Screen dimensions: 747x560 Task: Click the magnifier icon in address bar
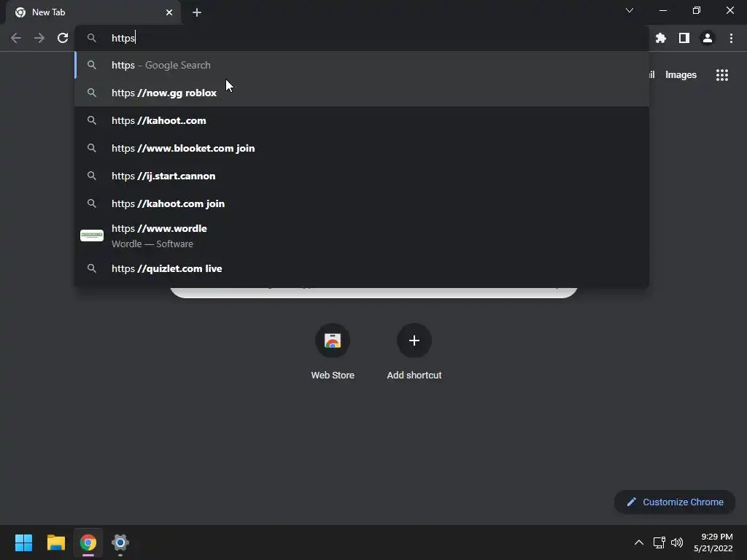click(x=92, y=38)
